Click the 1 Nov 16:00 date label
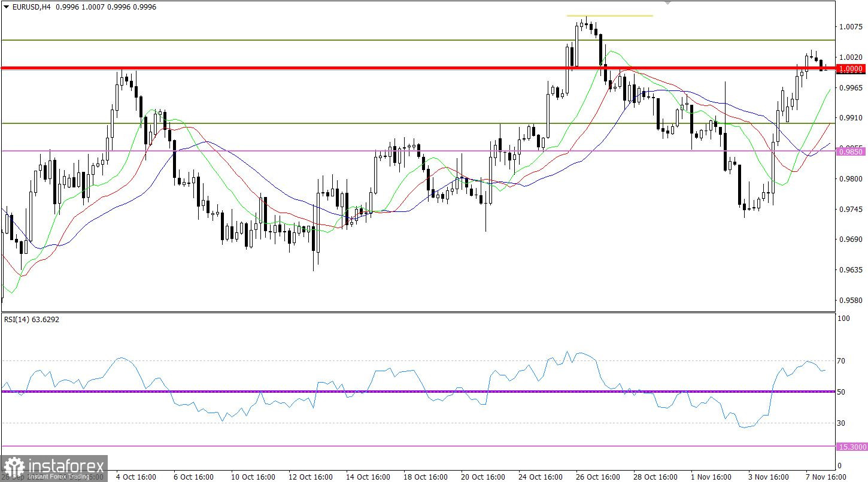Screen dimensions: 868x482 coord(710,477)
